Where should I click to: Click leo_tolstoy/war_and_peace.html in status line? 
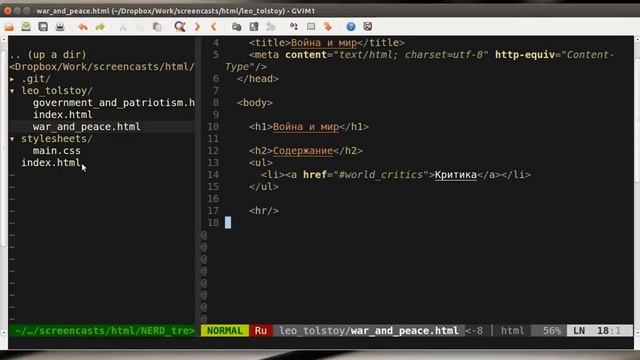pyautogui.click(x=369, y=331)
